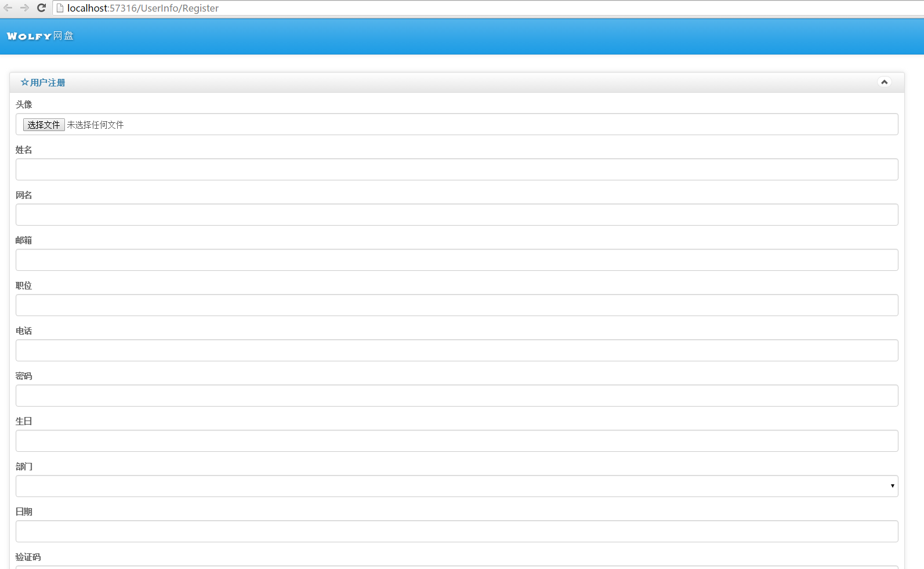The image size is (924, 569).
Task: Open the 部门 dropdown list
Action: (457, 486)
